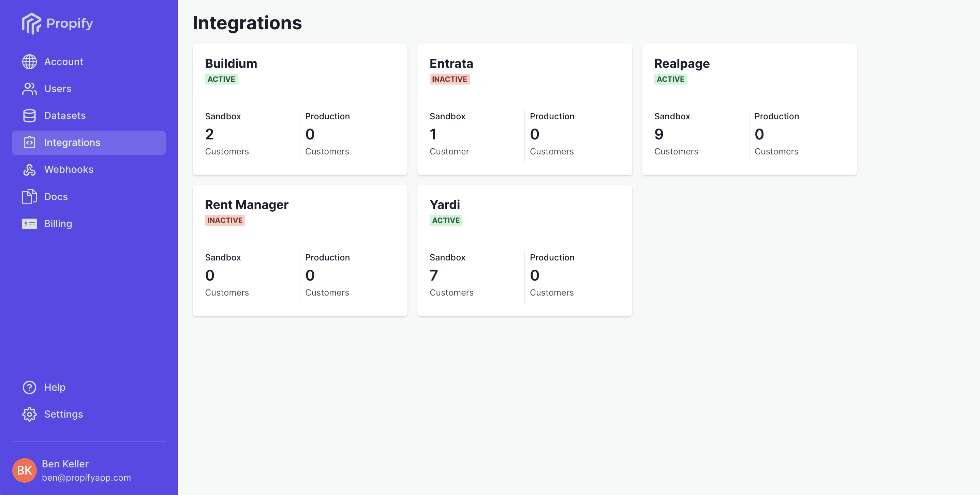Open the Entrata integration card
The height and width of the screenshot is (495, 980).
[524, 109]
